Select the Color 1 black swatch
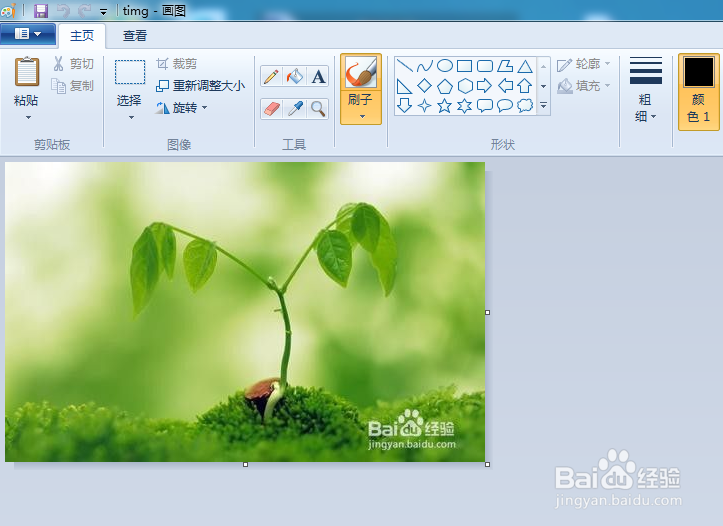The image size is (723, 526). [x=699, y=72]
